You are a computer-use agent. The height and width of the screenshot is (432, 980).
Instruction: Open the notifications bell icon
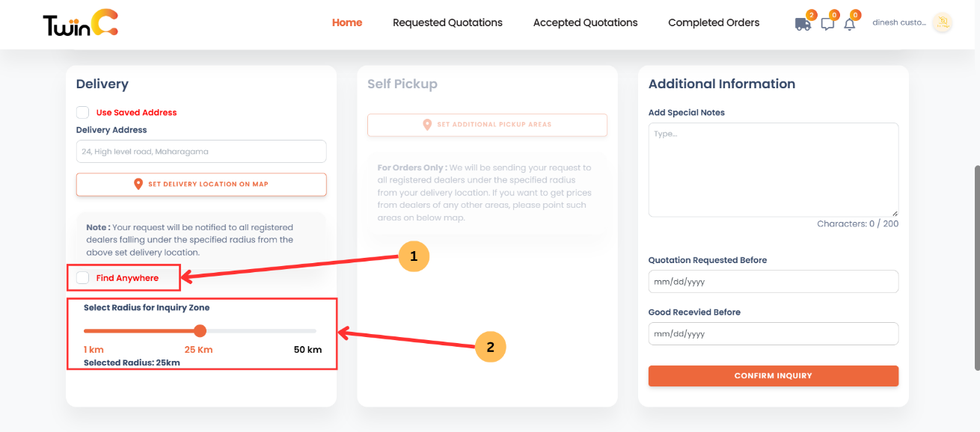(x=849, y=24)
